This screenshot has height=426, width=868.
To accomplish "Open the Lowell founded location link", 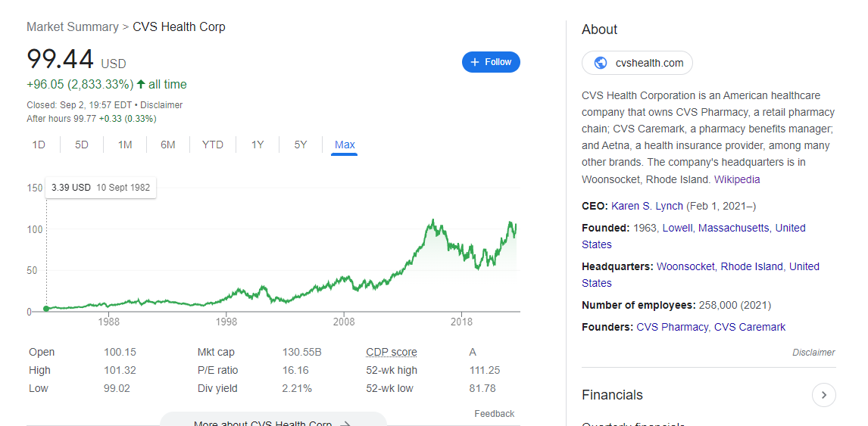I will (677, 228).
